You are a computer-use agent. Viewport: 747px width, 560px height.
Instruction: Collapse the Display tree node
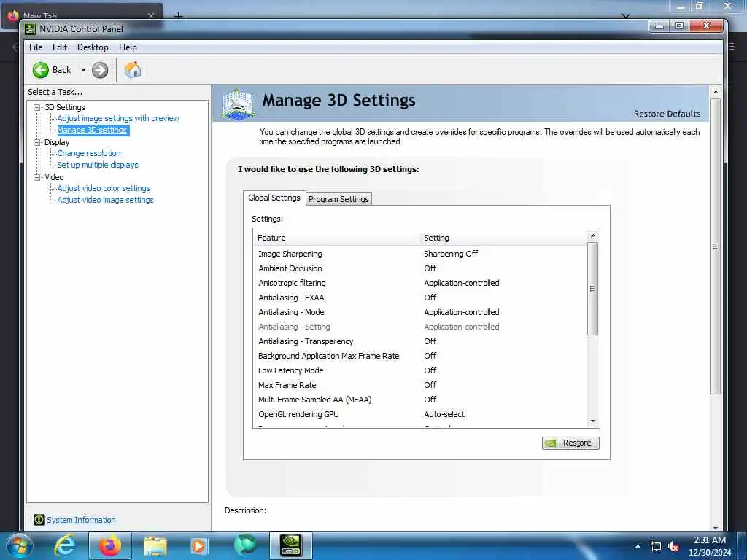36,142
